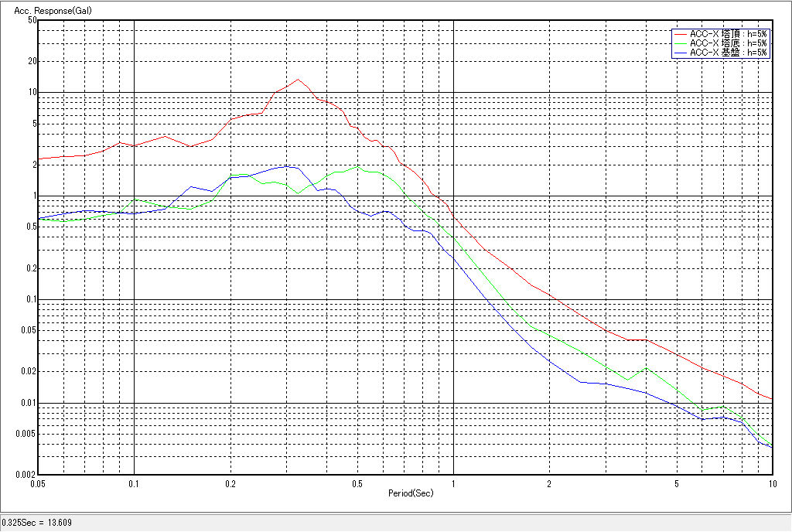
Task: Click the '0.05' tick label on the period axis
Action: tap(39, 483)
